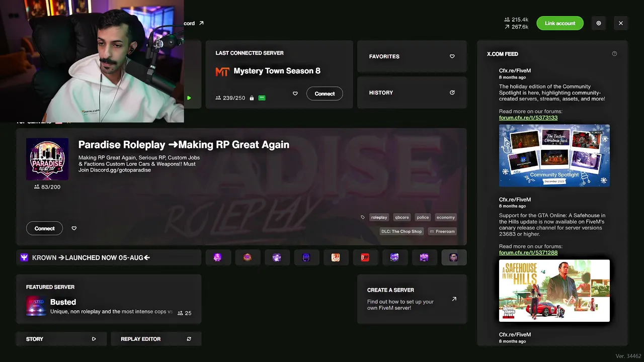The image size is (644, 362).
Task: Open the Paradise Roleplay server title
Action: click(x=184, y=145)
